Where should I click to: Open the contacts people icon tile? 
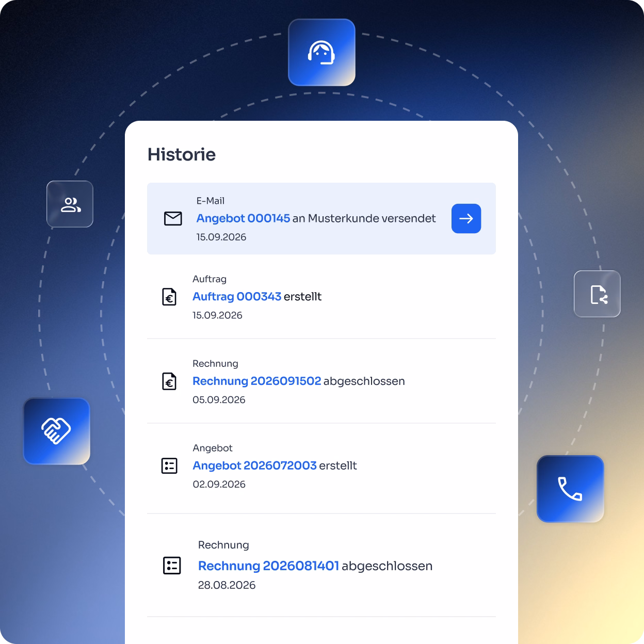[70, 204]
